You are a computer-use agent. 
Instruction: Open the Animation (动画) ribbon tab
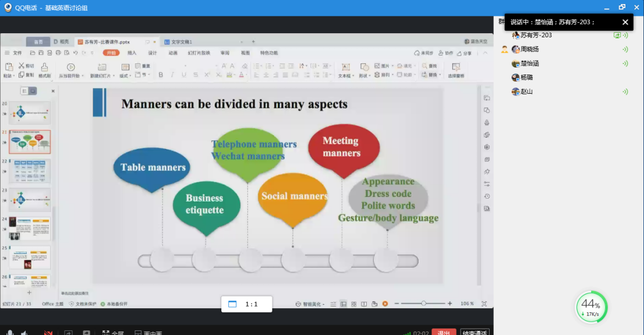click(x=173, y=53)
